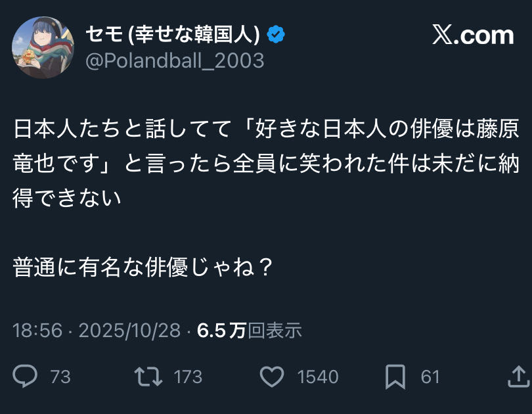Viewport: 532px width, 414px height.
Task: Click the 2025/10/28 post date
Action: coord(129,331)
